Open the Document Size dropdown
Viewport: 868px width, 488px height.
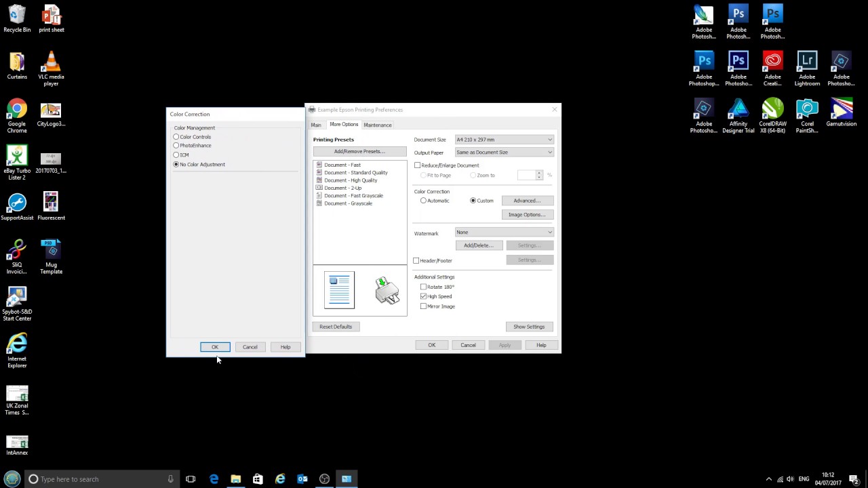point(505,140)
